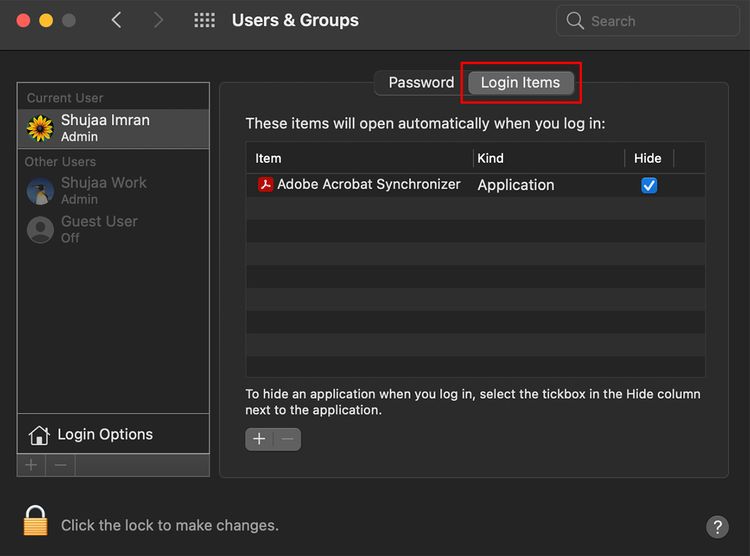Viewport: 750px width, 556px height.
Task: Click the Adobe Acrobat Synchronizer icon
Action: [265, 185]
